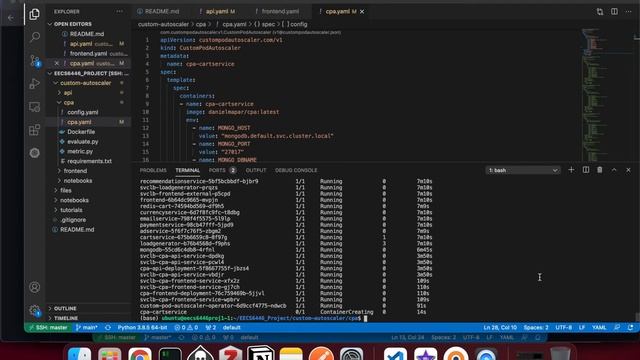Image resolution: width=640 pixels, height=360 pixels.
Task: Expand the Timeline section
Action: pos(66,318)
